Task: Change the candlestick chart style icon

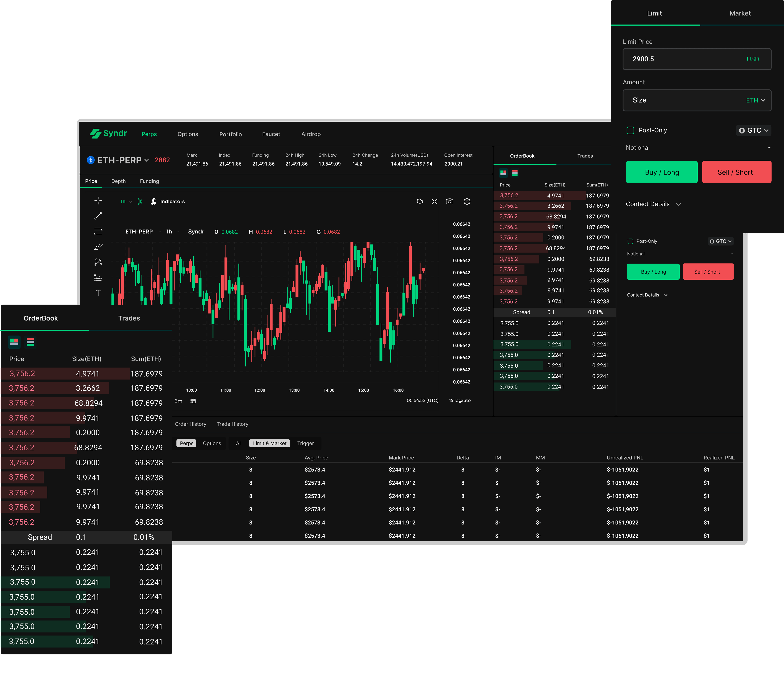Action: point(140,201)
